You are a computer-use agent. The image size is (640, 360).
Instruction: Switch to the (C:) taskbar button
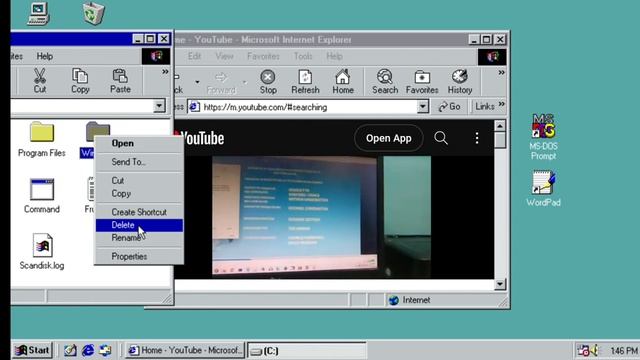tap(307, 350)
